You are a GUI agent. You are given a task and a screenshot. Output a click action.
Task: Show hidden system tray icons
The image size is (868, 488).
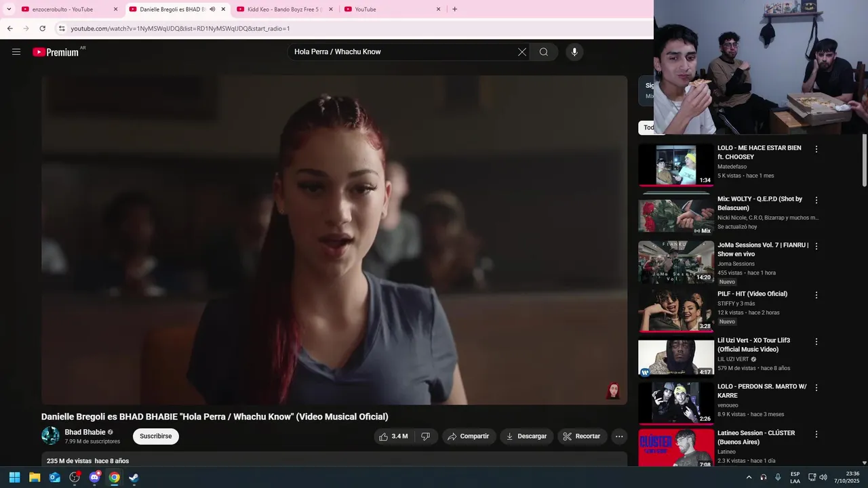(749, 477)
